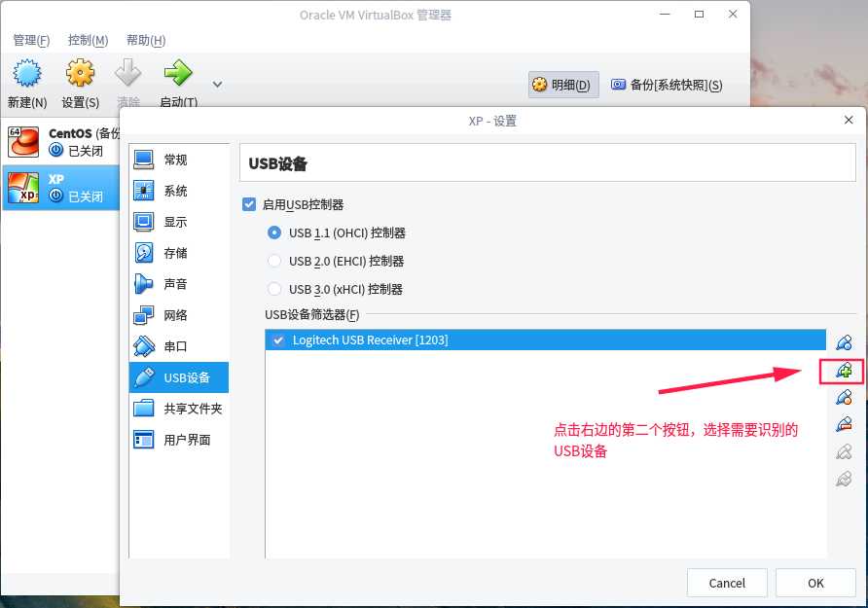
Task: Maximize the VirtualBox manager window
Action: click(x=699, y=15)
